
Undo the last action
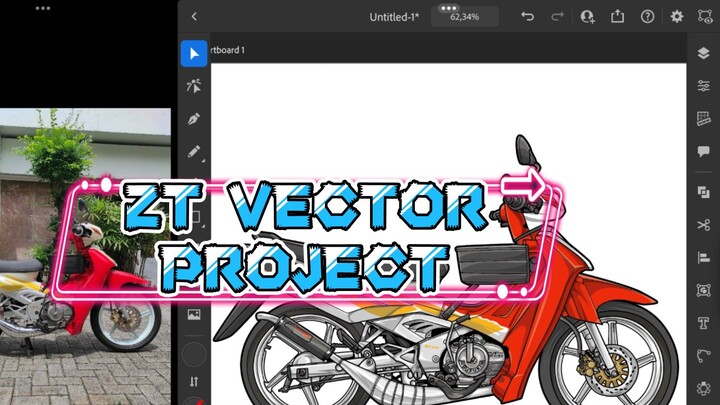coord(527,17)
